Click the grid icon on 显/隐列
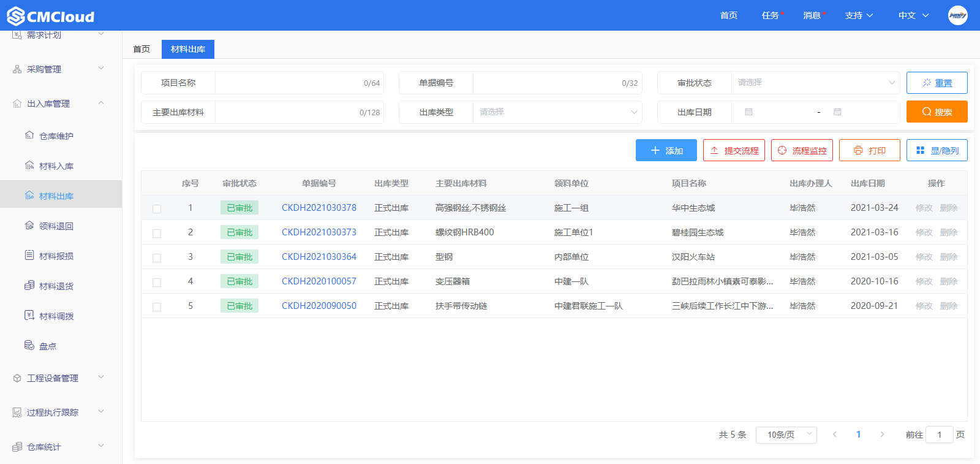The image size is (980, 464). pos(920,150)
